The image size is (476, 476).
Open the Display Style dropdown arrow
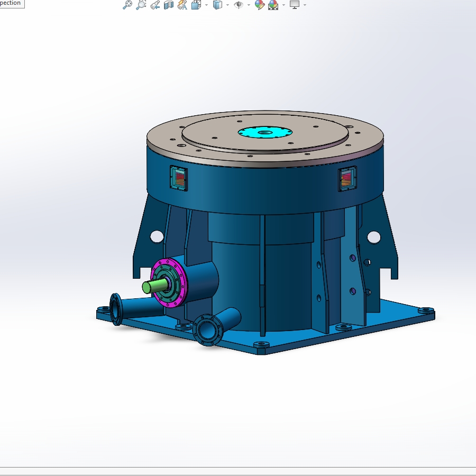pos(227,5)
